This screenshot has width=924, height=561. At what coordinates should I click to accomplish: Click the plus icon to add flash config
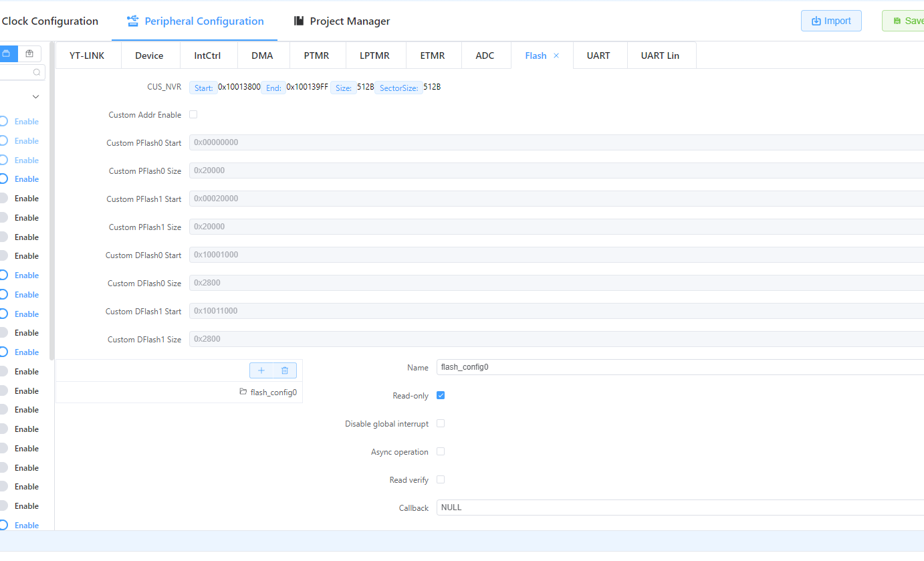click(261, 370)
